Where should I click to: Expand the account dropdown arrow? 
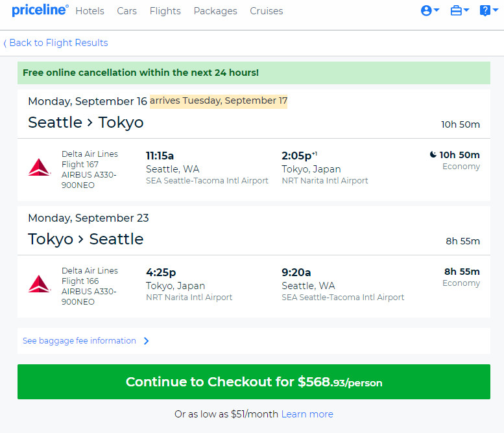tap(437, 10)
